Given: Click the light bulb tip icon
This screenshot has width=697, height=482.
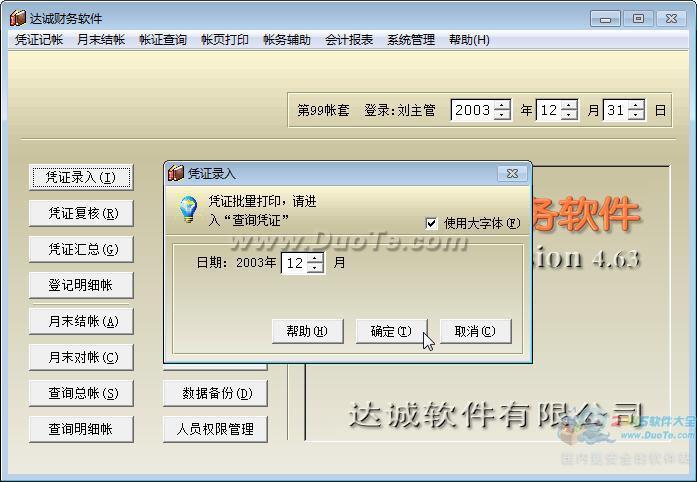Looking at the screenshot, I should 188,209.
